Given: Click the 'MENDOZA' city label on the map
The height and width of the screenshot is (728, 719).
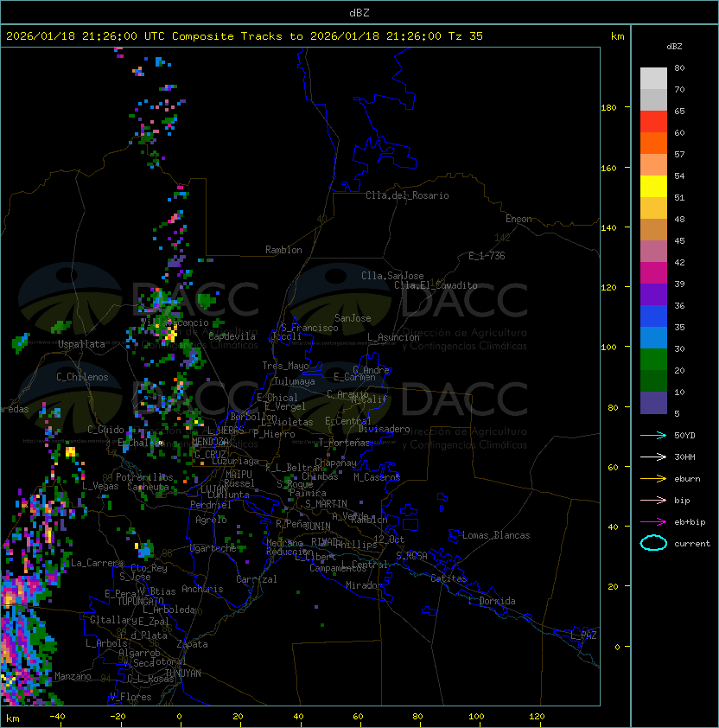Looking at the screenshot, I should pyautogui.click(x=210, y=441).
